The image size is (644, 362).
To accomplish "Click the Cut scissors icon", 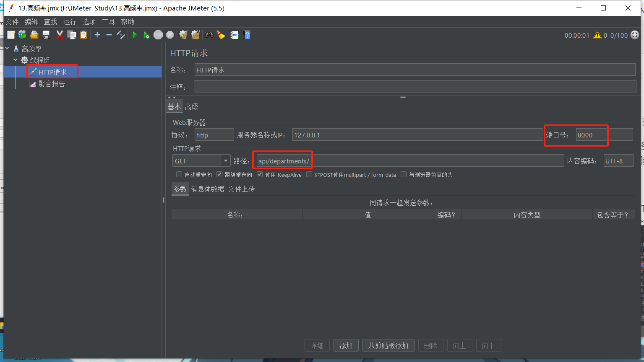I will pos(60,35).
